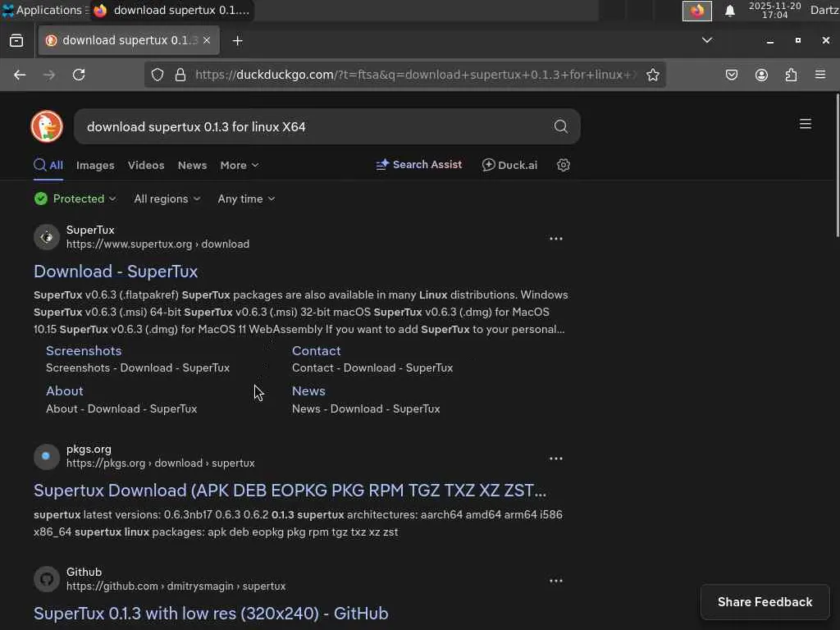Image resolution: width=840 pixels, height=630 pixels.
Task: Open the clock in the panel
Action: (774, 10)
